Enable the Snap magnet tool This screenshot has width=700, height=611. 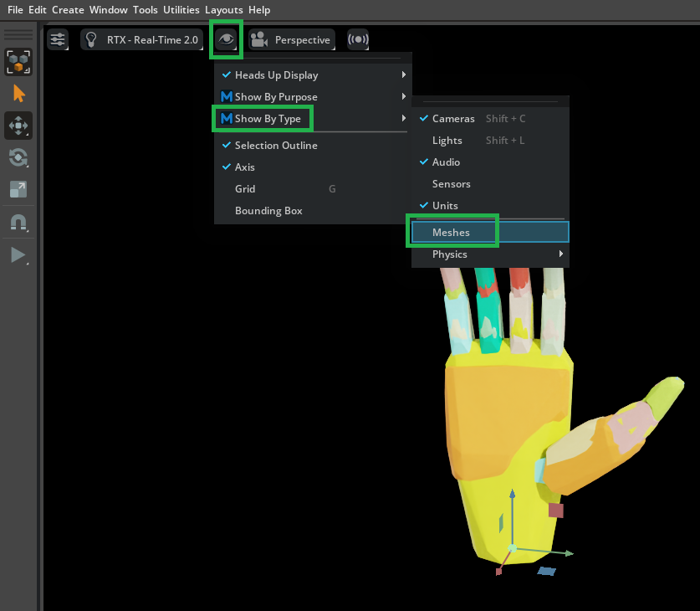click(x=18, y=221)
